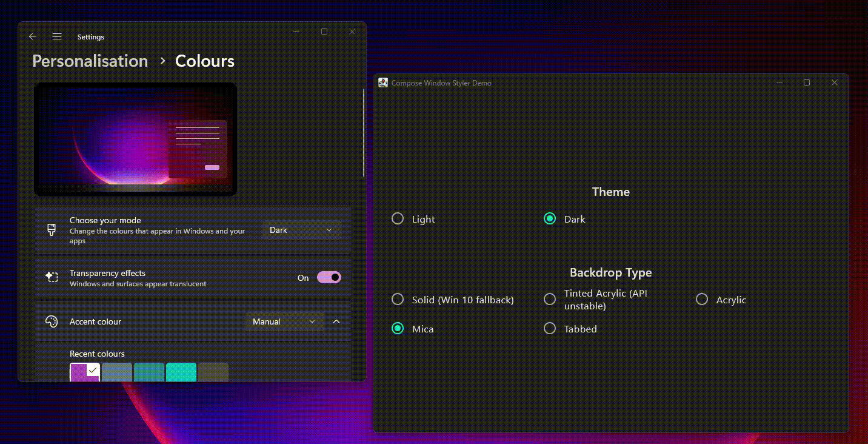This screenshot has width=868, height=444.
Task: Turn off the Transparency effects switch
Action: point(329,277)
